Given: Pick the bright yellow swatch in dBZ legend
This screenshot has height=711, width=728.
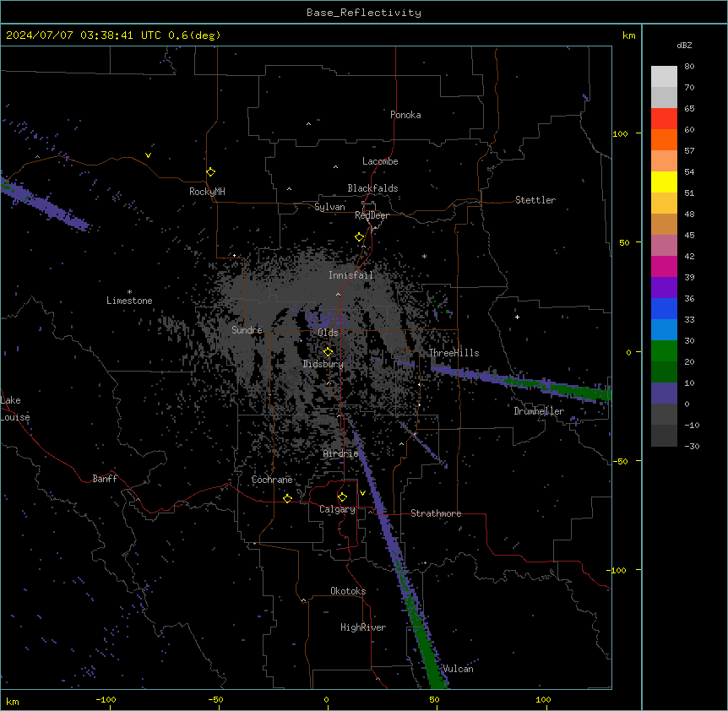Looking at the screenshot, I should 664,182.
